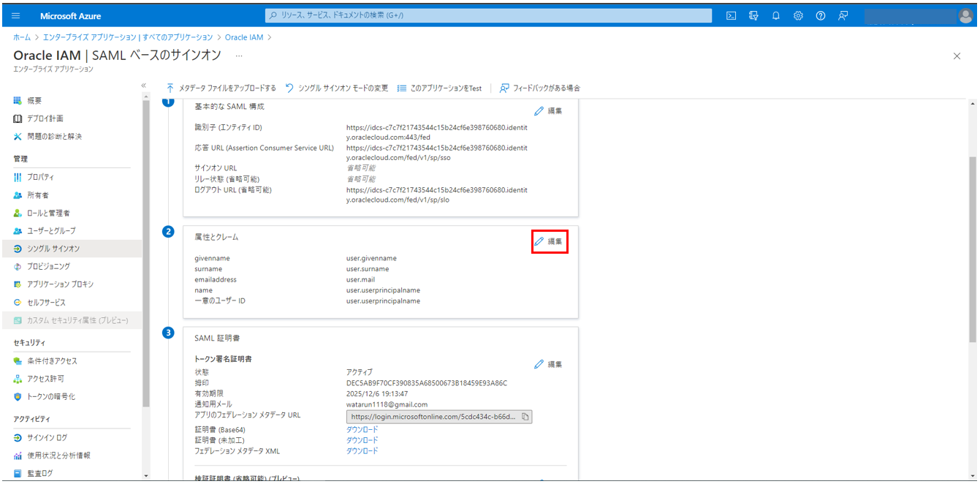Click Oracle IAM in the breadcrumb
This screenshot has width=980, height=484.
244,37
